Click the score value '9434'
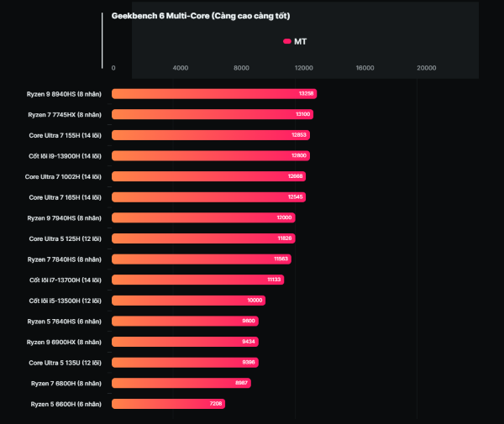 pyautogui.click(x=249, y=342)
